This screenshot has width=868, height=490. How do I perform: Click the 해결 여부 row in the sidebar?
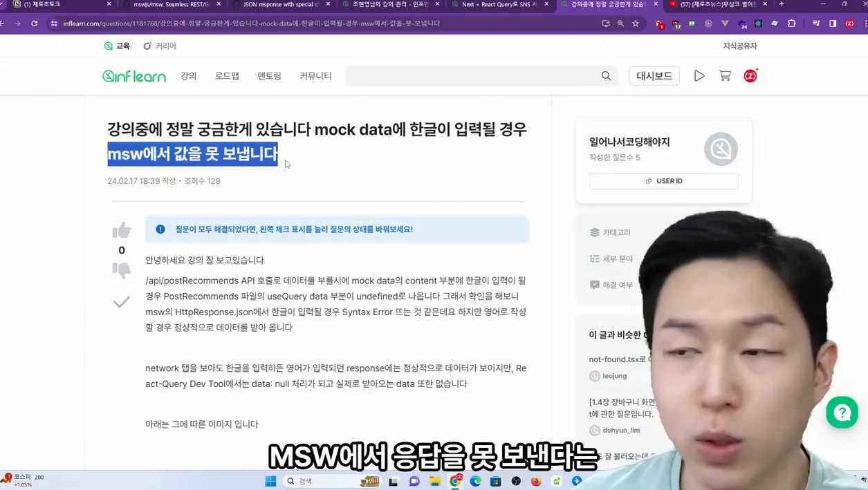tap(611, 285)
